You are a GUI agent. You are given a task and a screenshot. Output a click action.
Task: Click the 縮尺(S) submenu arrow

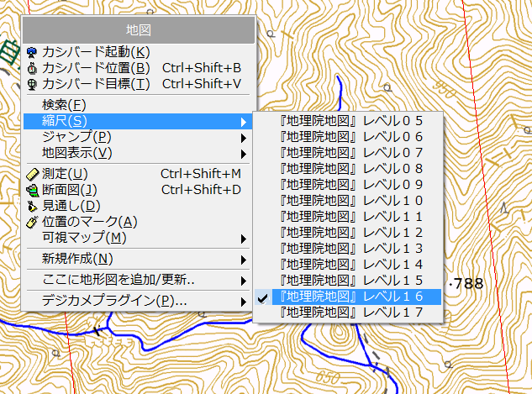[243, 122]
